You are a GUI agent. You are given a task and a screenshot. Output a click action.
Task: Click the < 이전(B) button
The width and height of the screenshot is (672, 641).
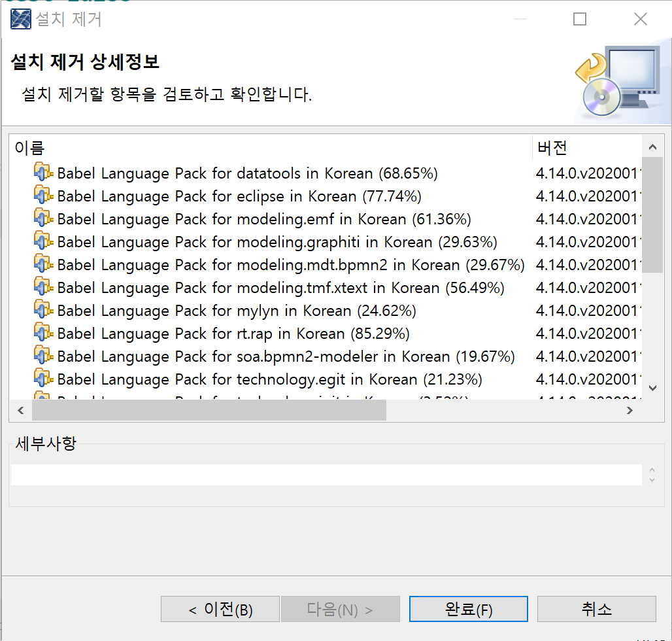(220, 609)
